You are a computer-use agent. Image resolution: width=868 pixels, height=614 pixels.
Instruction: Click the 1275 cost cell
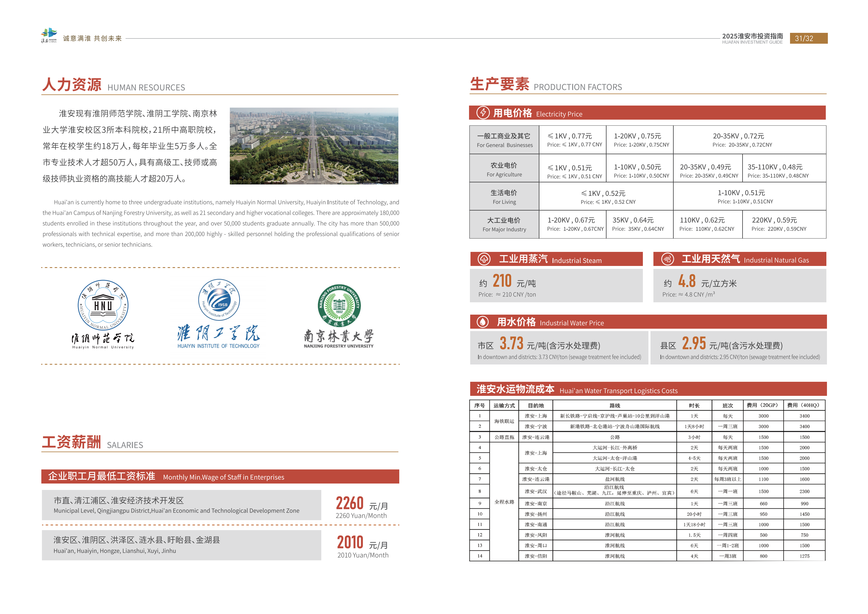pyautogui.click(x=804, y=556)
